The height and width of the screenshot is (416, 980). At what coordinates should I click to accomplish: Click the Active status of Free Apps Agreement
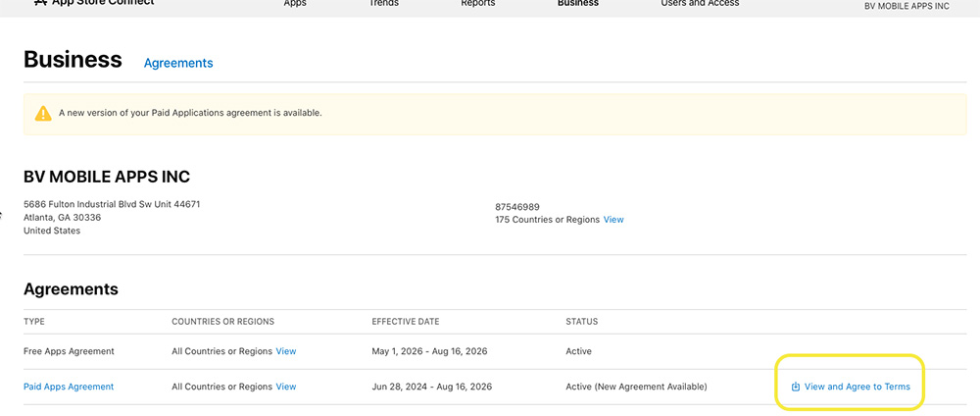click(579, 351)
